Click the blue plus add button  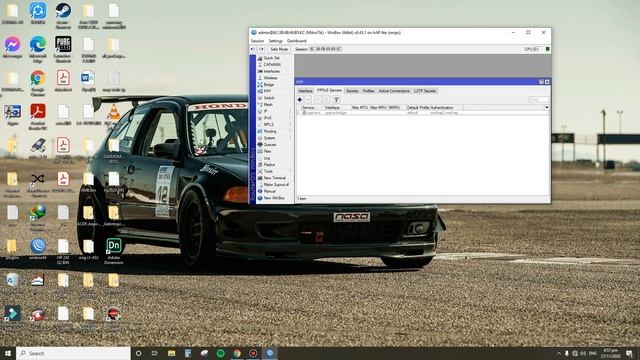tap(300, 100)
